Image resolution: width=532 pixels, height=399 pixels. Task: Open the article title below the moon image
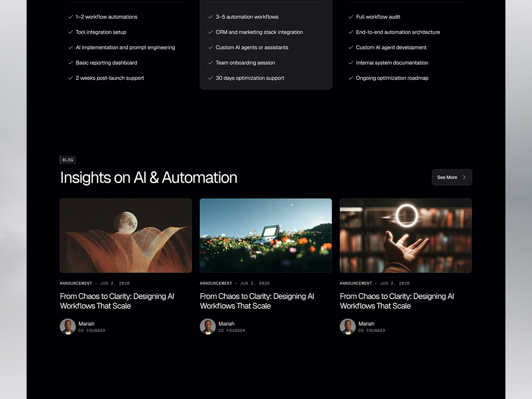[x=117, y=301]
